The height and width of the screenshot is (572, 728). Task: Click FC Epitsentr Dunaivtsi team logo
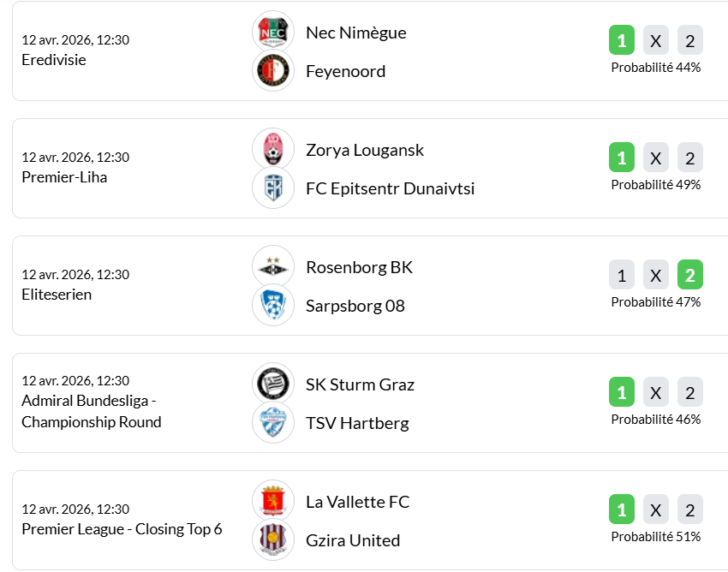273,188
